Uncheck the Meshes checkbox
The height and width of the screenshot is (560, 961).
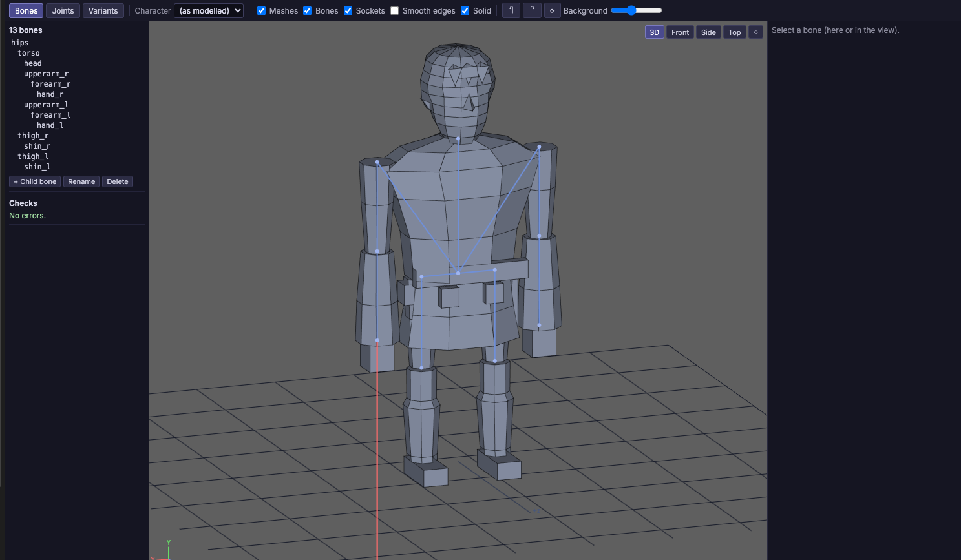click(x=262, y=11)
